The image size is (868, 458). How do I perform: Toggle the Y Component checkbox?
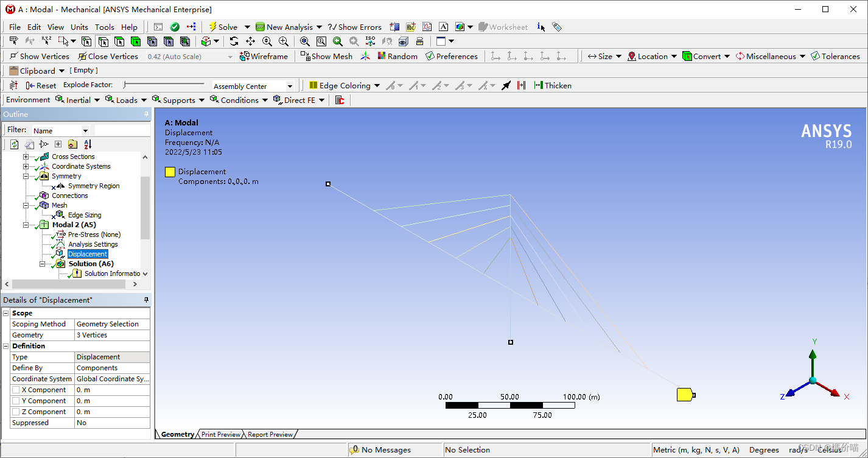16,401
